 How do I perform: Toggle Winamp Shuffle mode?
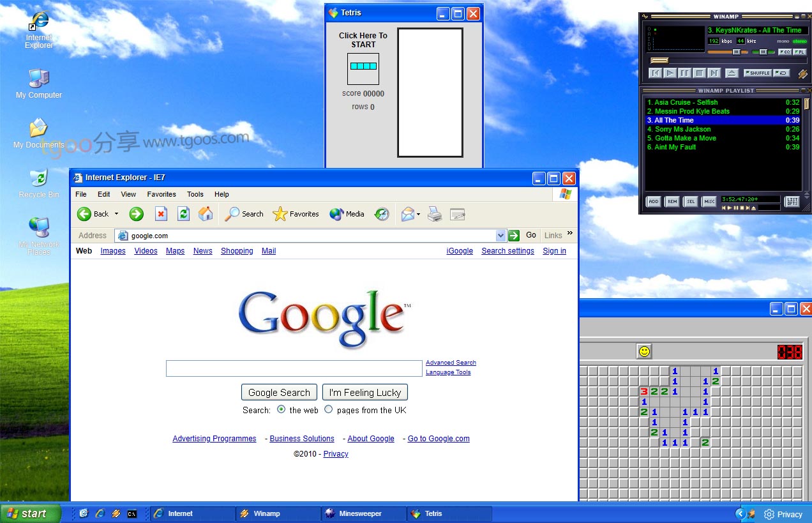click(757, 73)
